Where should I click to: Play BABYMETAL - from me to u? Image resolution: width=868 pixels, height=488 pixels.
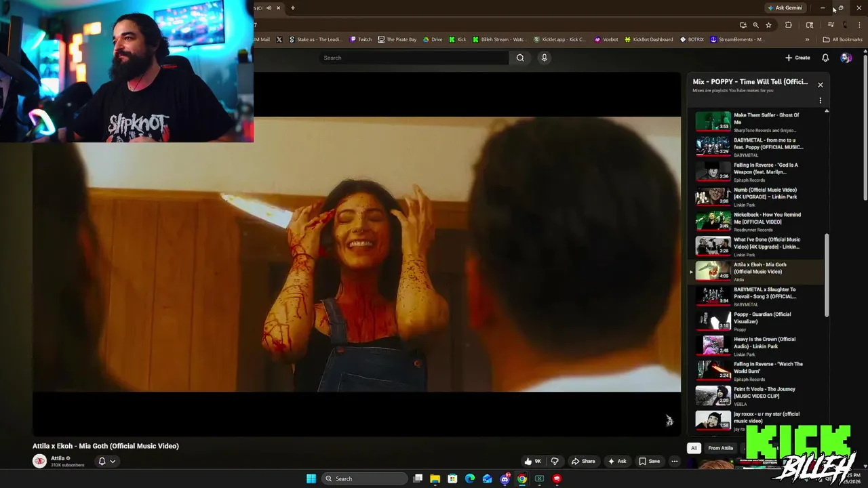757,146
